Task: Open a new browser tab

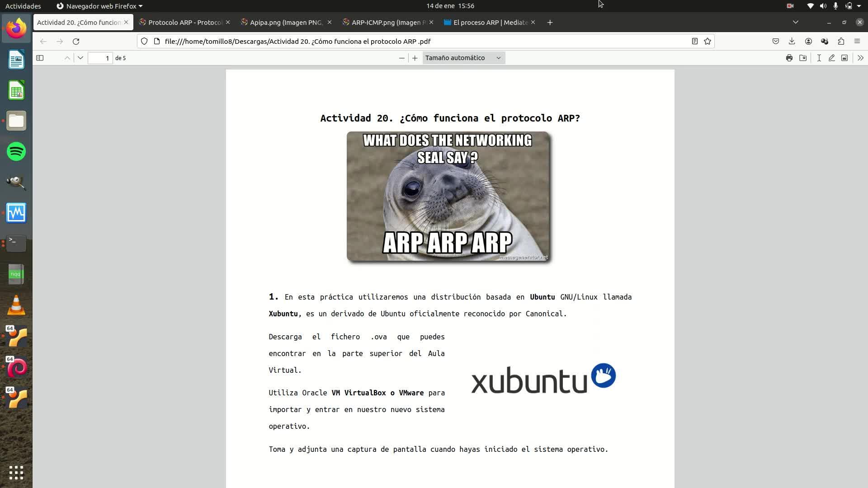Action: click(550, 22)
